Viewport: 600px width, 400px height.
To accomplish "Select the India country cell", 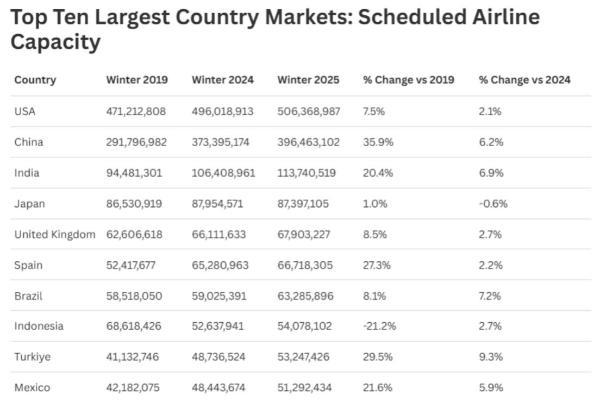I will 27,172.
